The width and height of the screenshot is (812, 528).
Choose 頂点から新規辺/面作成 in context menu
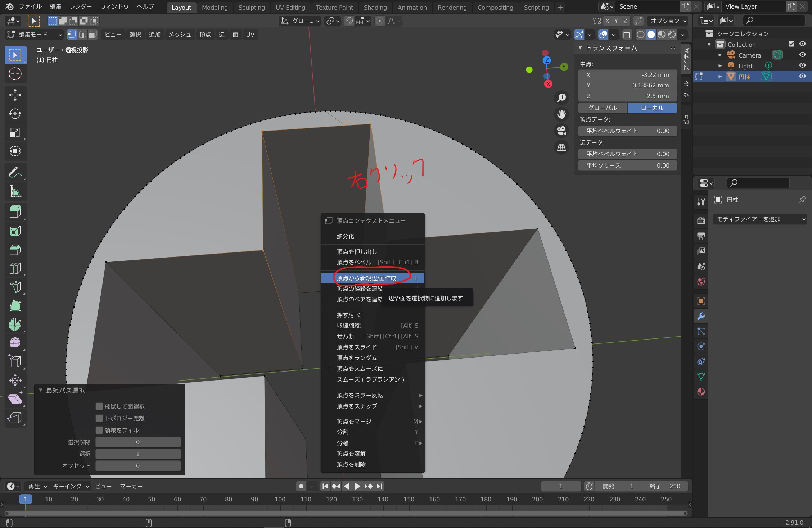366,278
